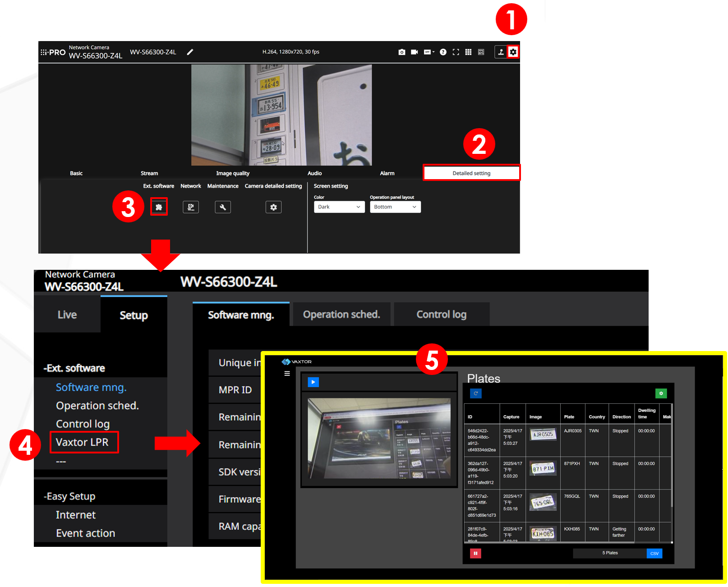Screen dimensions: 728x587
Task: Switch to the Live tab
Action: pos(67,315)
